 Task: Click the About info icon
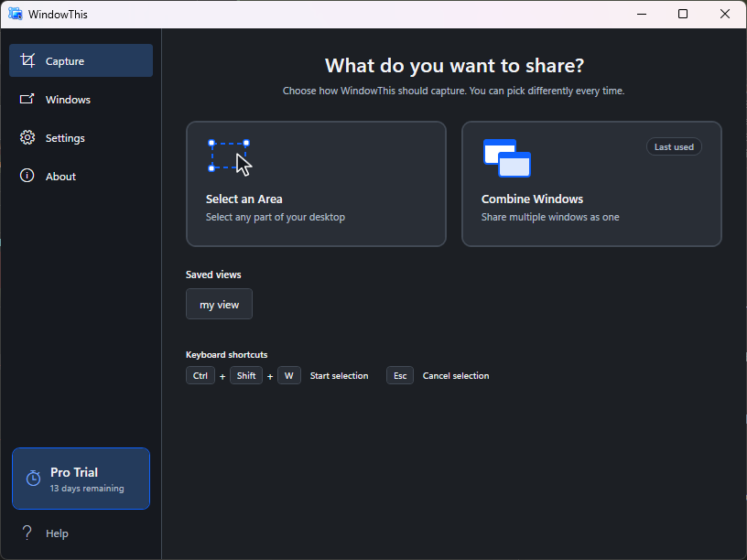coord(27,176)
